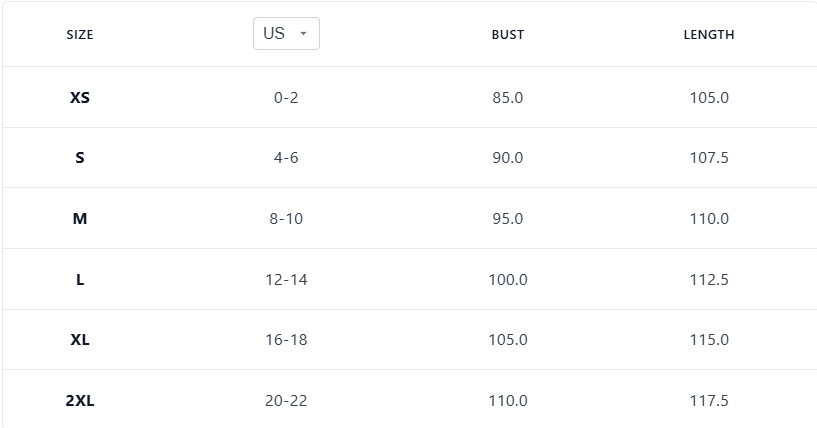
Task: Click the 112.5 length measurement
Action: point(708,280)
